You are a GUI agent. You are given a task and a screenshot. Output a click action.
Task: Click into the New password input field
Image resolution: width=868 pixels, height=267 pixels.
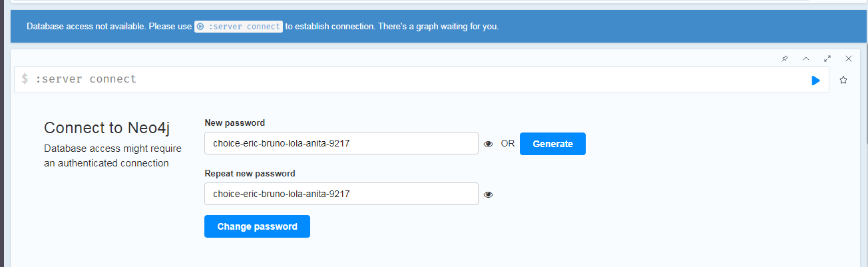coord(341,143)
